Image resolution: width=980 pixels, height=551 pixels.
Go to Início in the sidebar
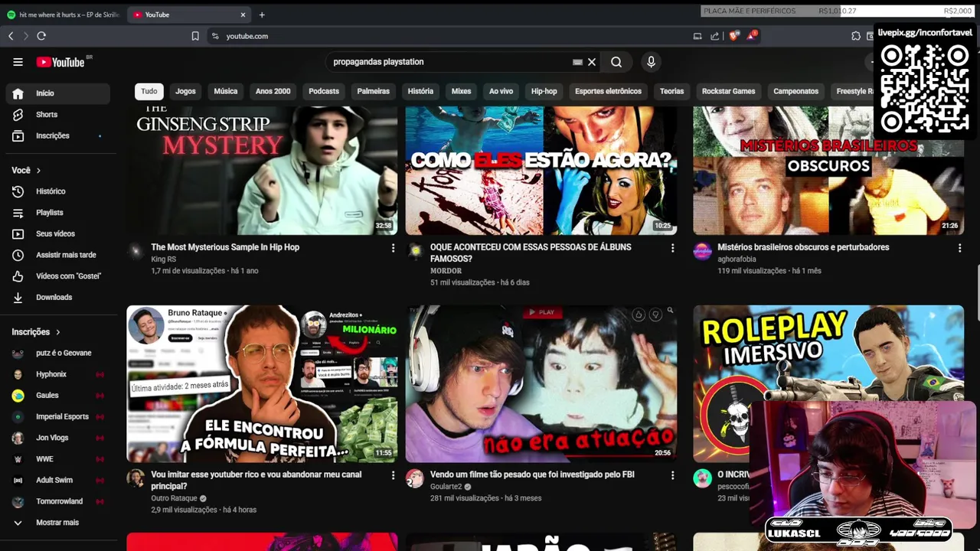tap(57, 93)
